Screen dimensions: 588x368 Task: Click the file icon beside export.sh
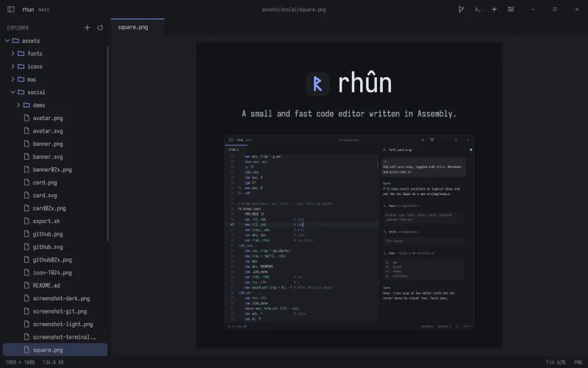click(x=26, y=222)
